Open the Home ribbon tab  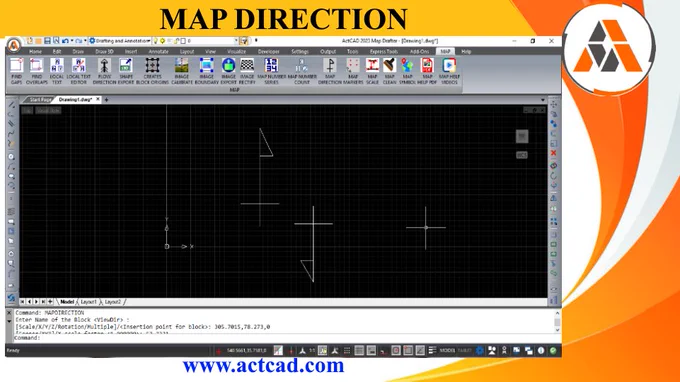[36, 52]
